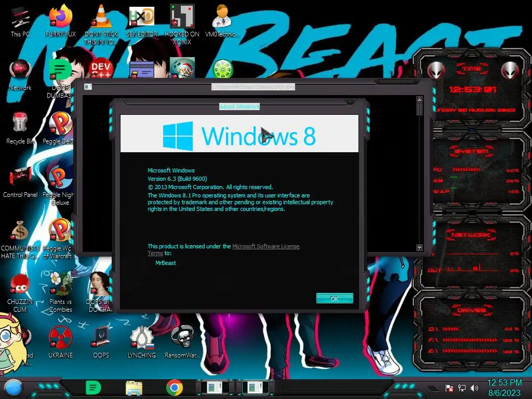Screen dimensions: 532x399
Task: Click the 'Version 6.3 (Build 9600)' text
Action: point(177,179)
